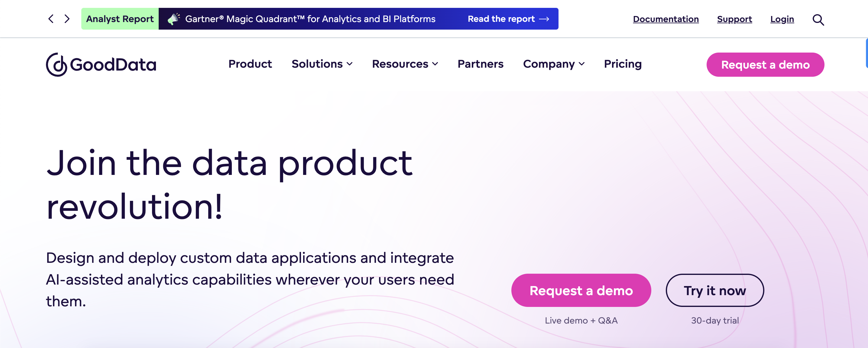
Task: Click the next announcement arrow
Action: click(67, 19)
